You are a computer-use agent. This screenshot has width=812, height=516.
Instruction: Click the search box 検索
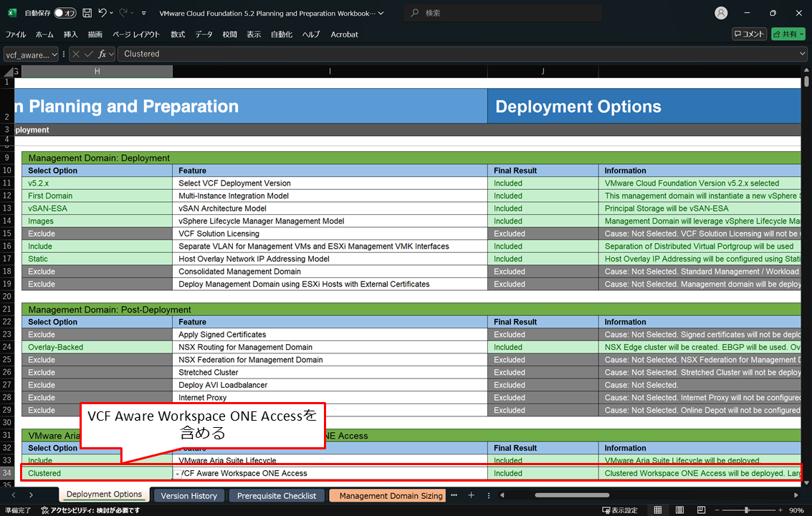pos(502,13)
